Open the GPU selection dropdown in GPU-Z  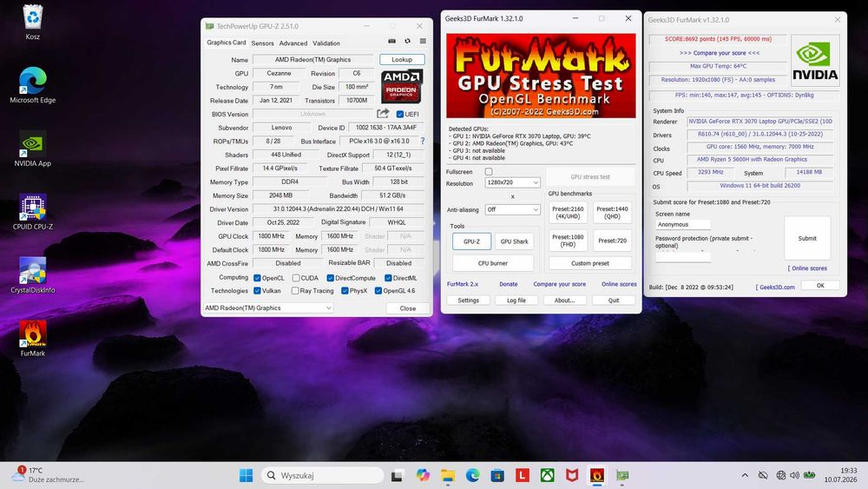(x=268, y=308)
